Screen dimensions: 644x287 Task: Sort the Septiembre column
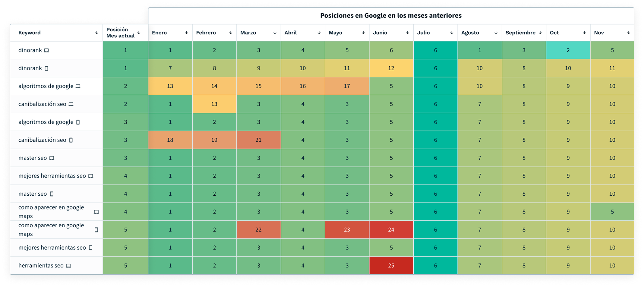[x=540, y=33]
